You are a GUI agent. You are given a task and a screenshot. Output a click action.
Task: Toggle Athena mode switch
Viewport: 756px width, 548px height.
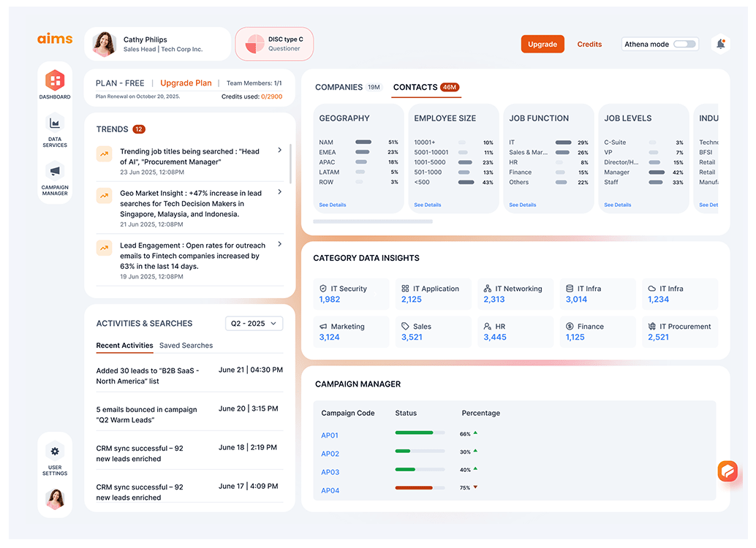(x=684, y=45)
